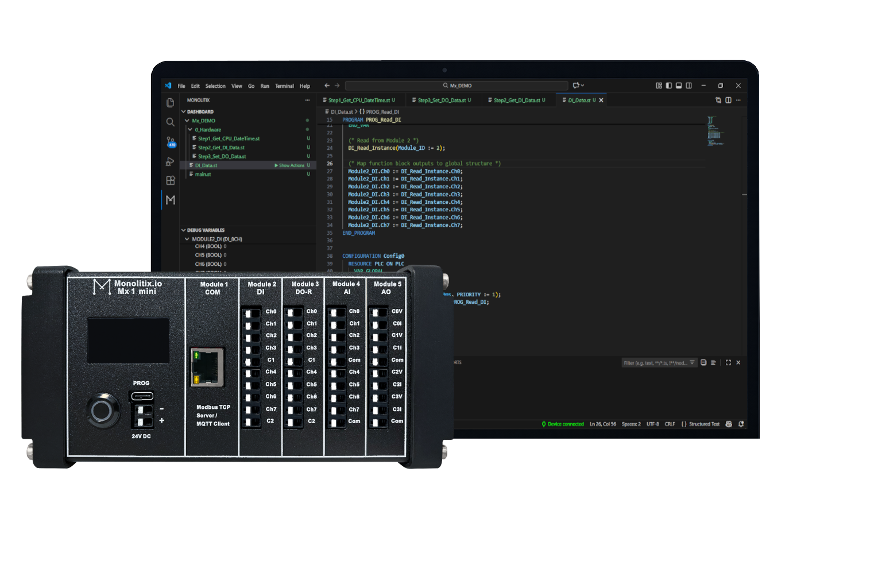Image resolution: width=882 pixels, height=588 pixels.
Task: Select CH5 (BOOL) debug variable
Action: [x=211, y=255]
